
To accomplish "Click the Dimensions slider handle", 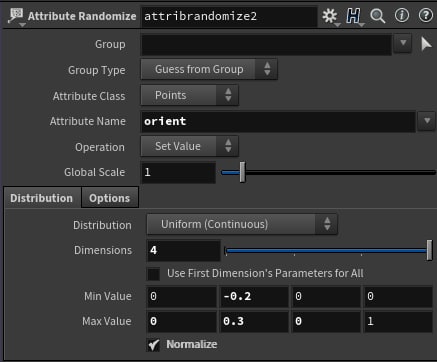I will click(x=429, y=250).
